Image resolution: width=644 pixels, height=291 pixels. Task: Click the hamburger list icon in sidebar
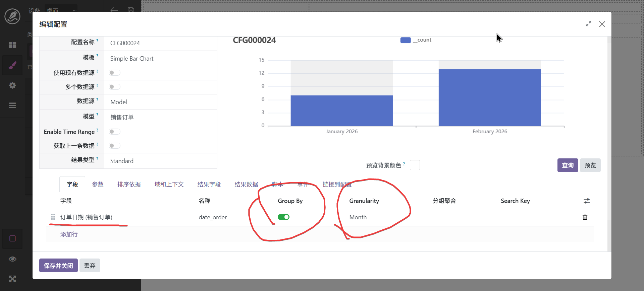(x=12, y=105)
